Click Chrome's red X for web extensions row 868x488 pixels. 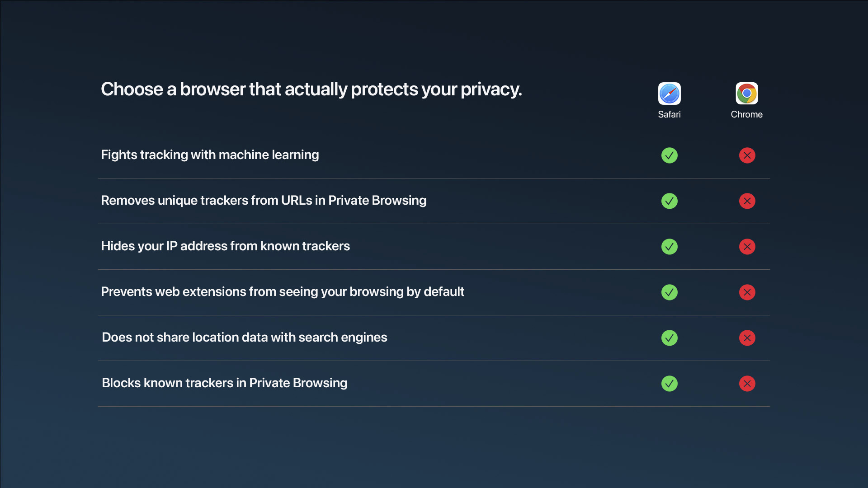747,292
